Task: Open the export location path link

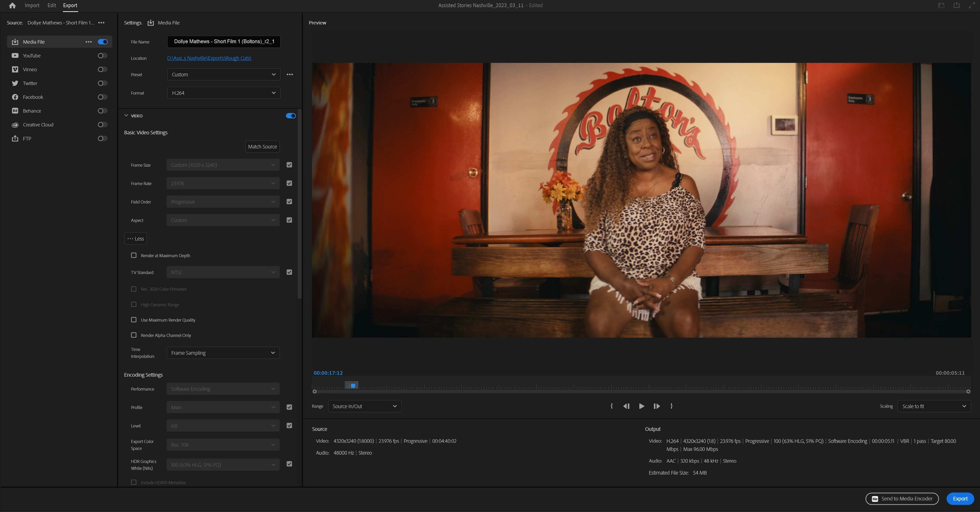Action: pos(209,58)
